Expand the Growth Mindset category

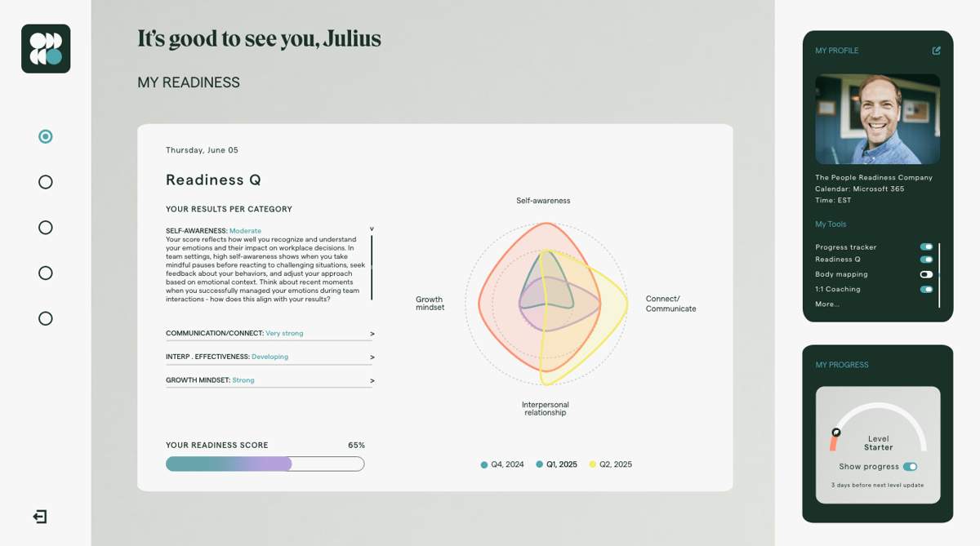coord(269,380)
